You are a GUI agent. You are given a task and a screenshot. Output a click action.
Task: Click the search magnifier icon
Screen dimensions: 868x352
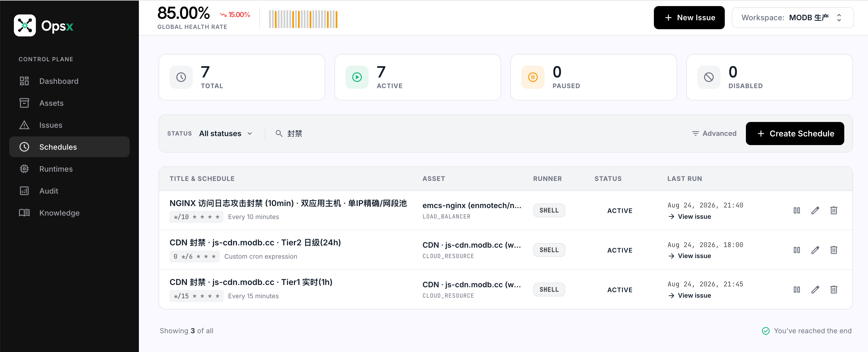pos(279,134)
